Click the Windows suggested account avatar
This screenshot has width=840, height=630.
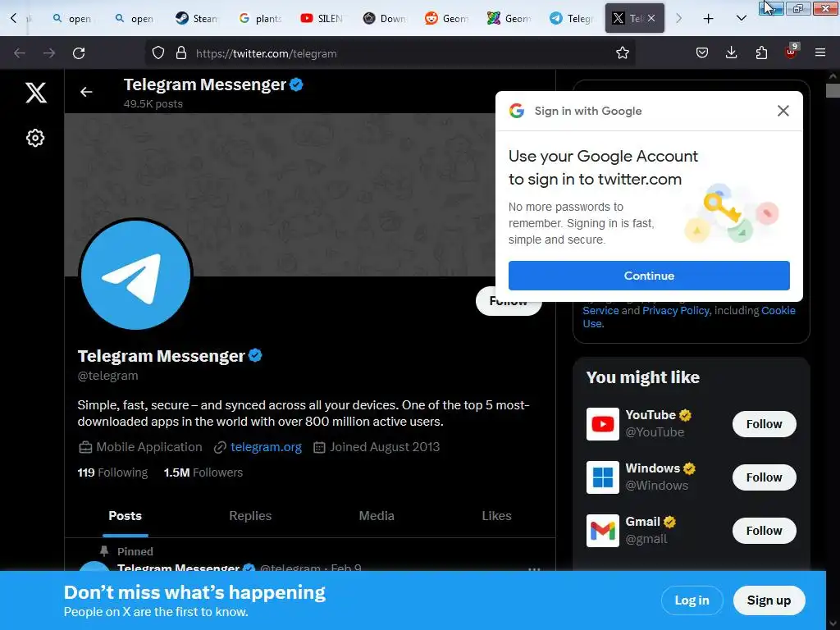pyautogui.click(x=603, y=477)
